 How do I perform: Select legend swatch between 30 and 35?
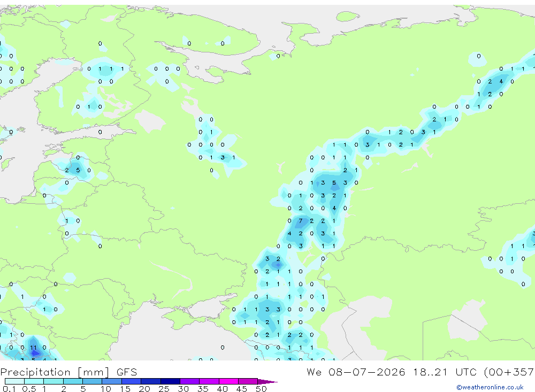189,381
